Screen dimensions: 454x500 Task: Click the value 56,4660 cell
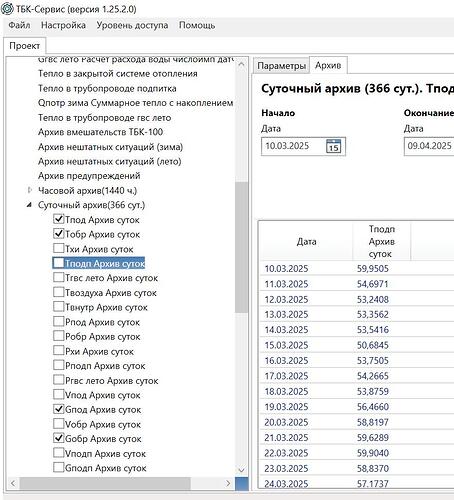point(373,407)
